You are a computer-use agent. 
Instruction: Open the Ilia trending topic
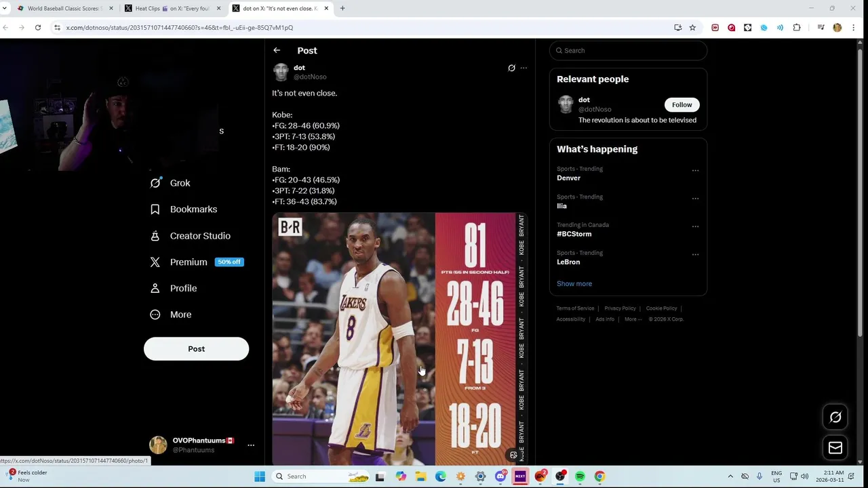click(x=561, y=206)
